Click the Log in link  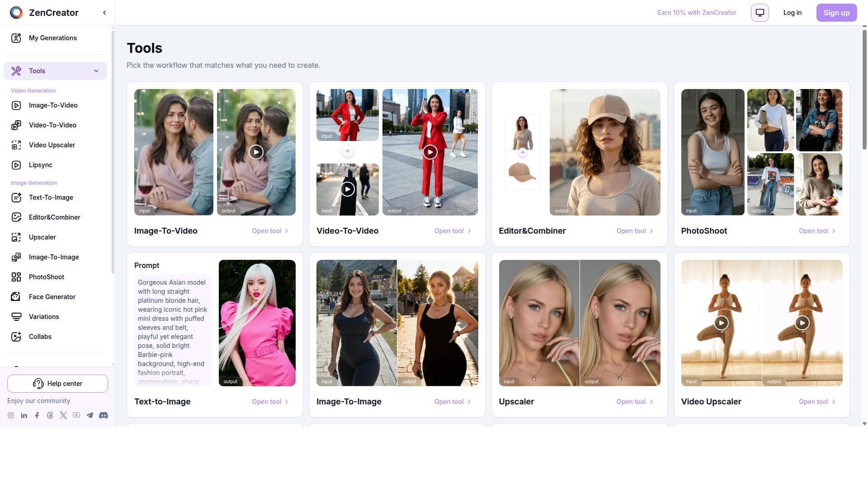(x=792, y=13)
